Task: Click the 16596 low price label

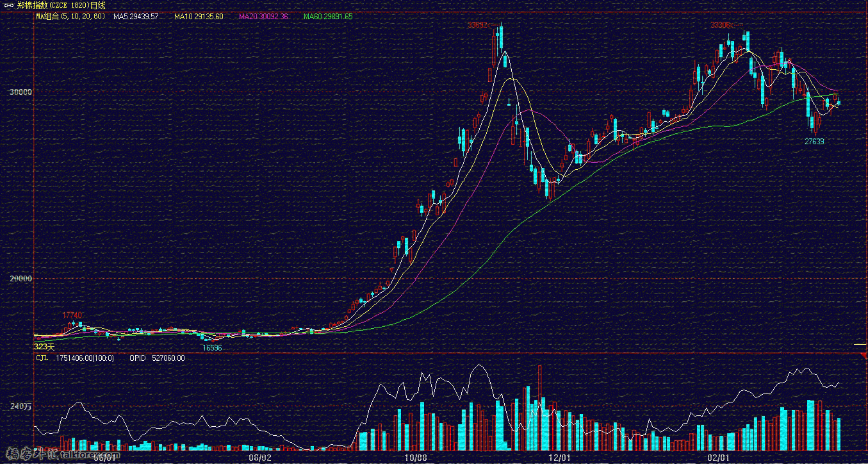Action: pyautogui.click(x=213, y=347)
